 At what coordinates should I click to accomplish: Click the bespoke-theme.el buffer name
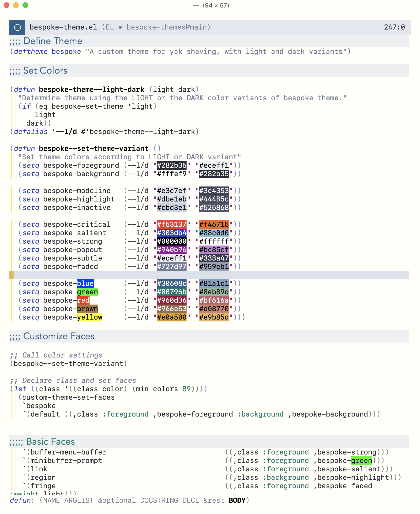(63, 27)
